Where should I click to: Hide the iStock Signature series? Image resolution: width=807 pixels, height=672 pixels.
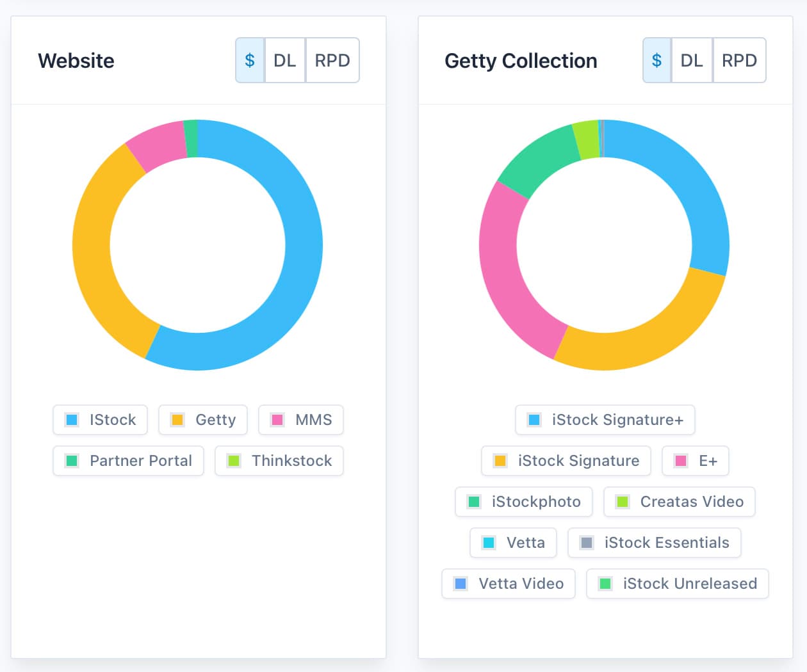pyautogui.click(x=566, y=461)
